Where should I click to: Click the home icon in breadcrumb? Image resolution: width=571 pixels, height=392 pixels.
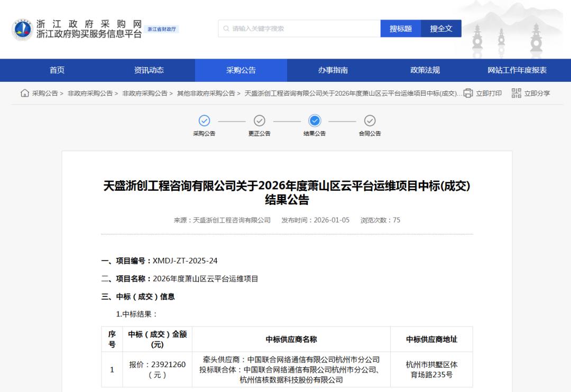coord(25,93)
